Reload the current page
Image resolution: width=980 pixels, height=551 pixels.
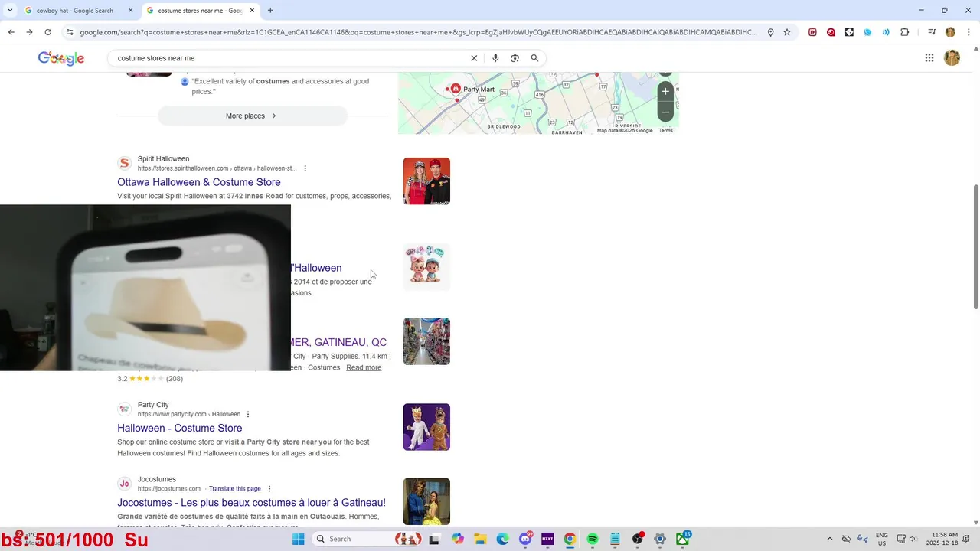tap(47, 32)
